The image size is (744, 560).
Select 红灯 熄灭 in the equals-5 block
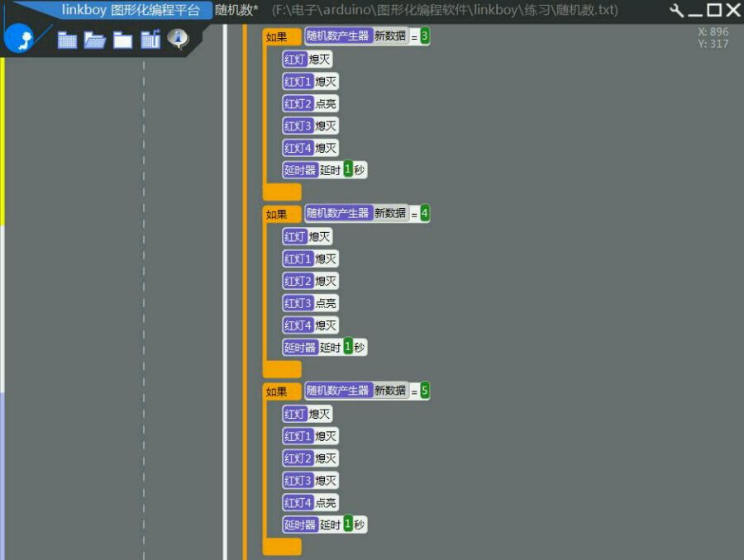[308, 414]
